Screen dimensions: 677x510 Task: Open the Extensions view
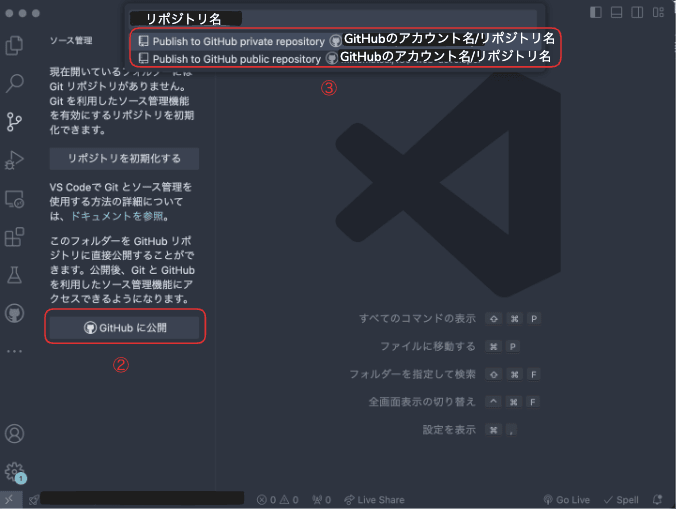14,237
